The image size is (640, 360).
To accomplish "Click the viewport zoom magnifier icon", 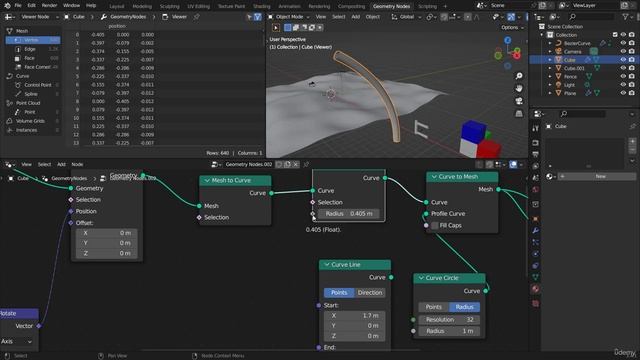I will point(519,76).
